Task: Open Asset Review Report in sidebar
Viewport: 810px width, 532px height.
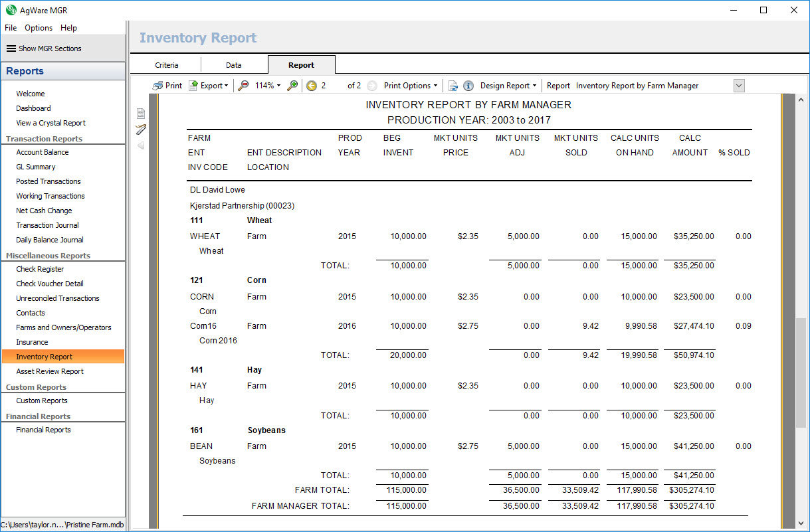Action: tap(50, 371)
